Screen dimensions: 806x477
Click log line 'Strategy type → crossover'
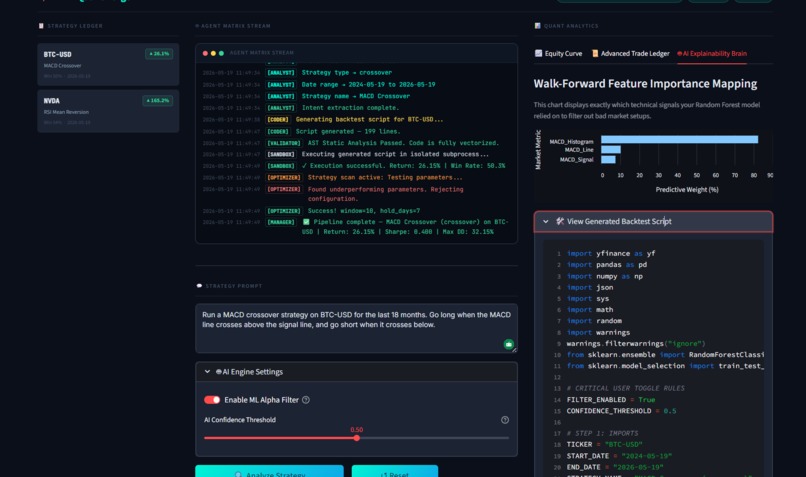point(346,72)
